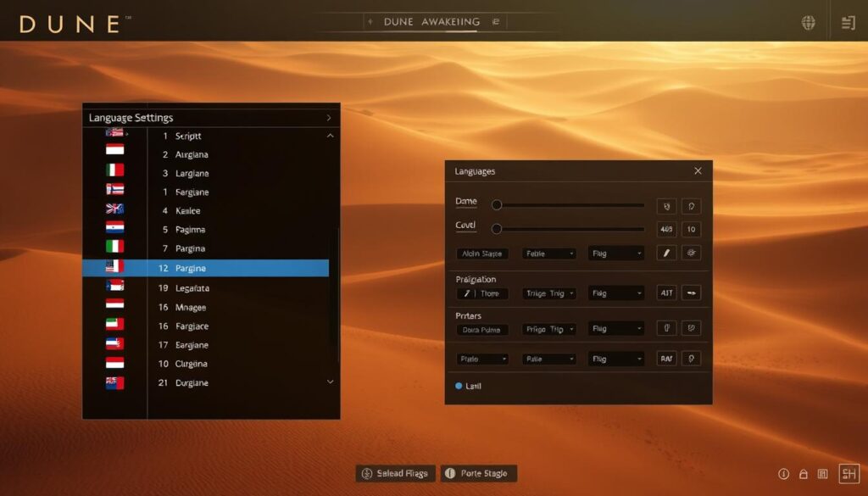Click the Alcin Stapte field
This screenshot has height=496, width=868.
coord(482,254)
